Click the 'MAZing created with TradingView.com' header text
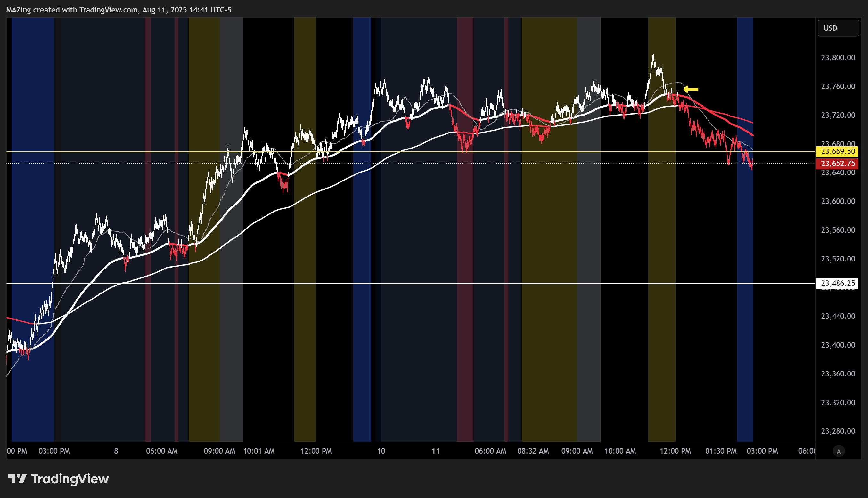The width and height of the screenshot is (868, 498). [72, 10]
